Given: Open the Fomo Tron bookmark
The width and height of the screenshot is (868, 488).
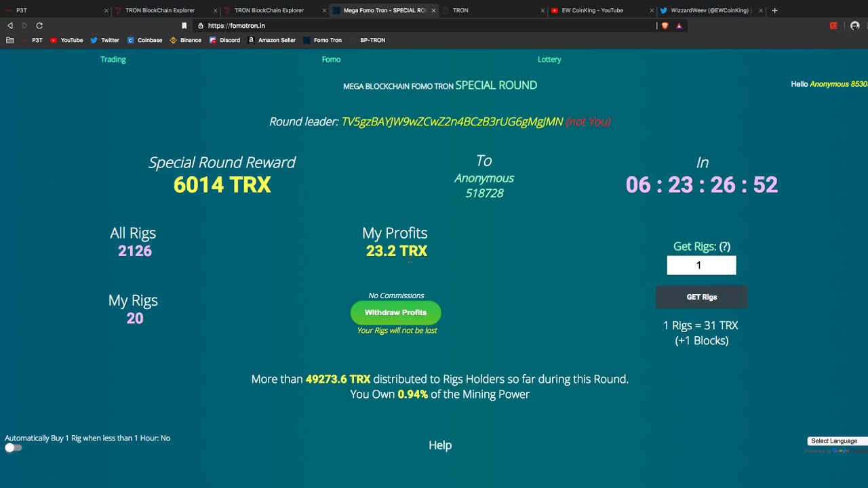Looking at the screenshot, I should point(323,40).
